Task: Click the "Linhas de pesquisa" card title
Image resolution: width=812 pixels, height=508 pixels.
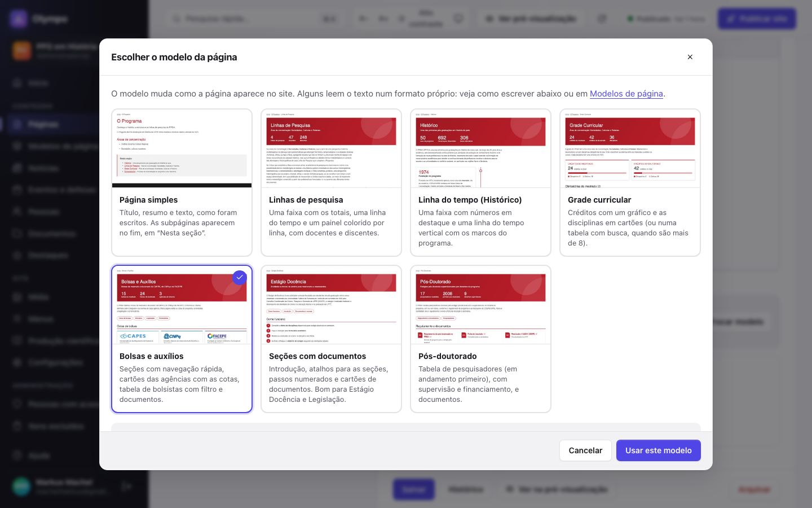Action: [x=306, y=200]
